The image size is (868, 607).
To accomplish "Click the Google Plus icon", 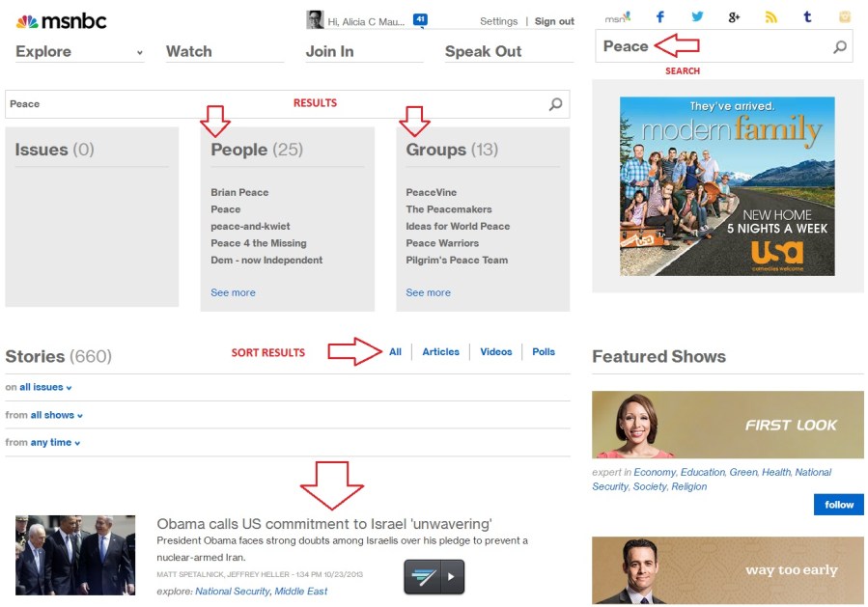I will coord(734,17).
